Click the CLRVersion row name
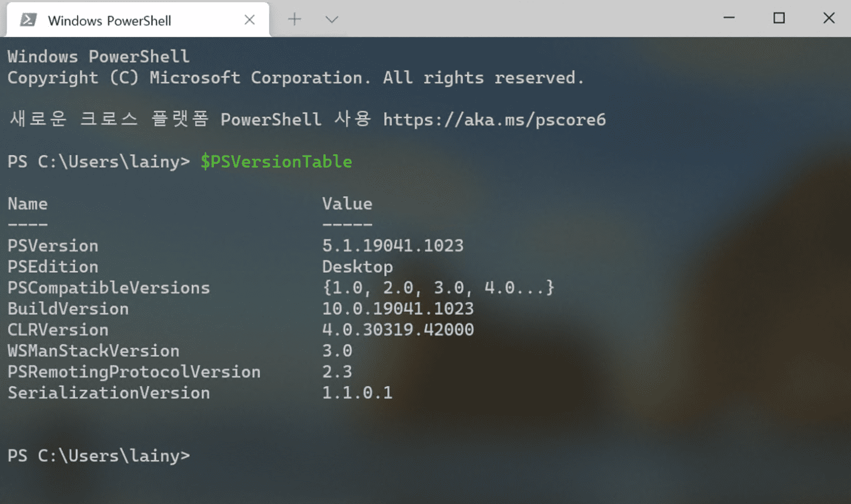Image resolution: width=851 pixels, height=504 pixels. point(58,329)
